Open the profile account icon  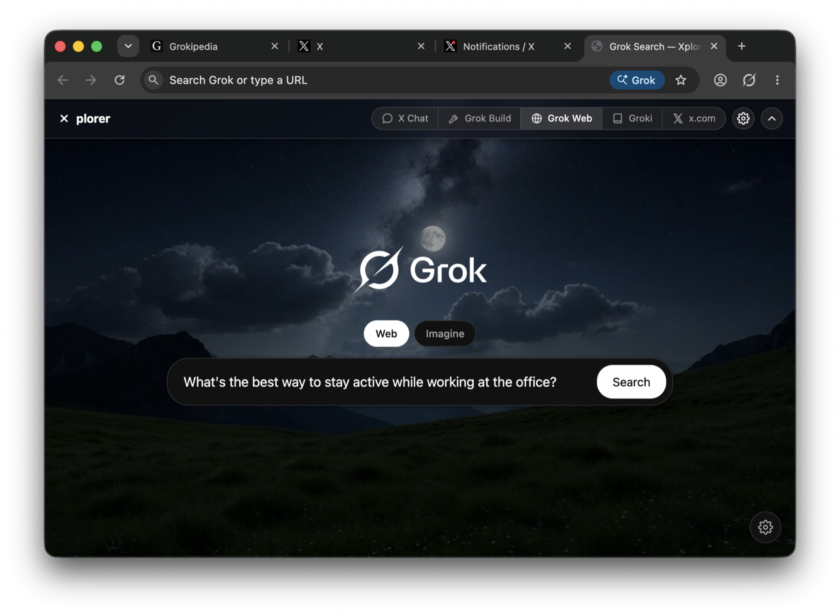(720, 80)
